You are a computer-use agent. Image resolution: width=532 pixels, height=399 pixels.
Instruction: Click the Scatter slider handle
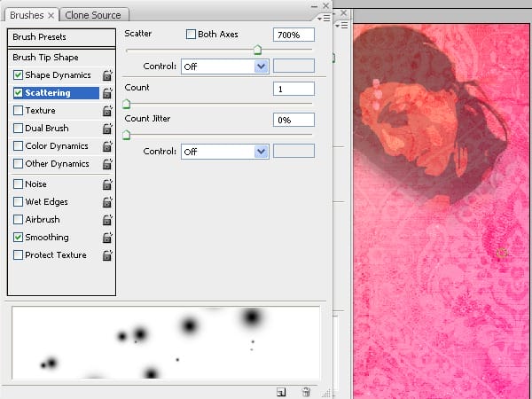click(x=257, y=50)
